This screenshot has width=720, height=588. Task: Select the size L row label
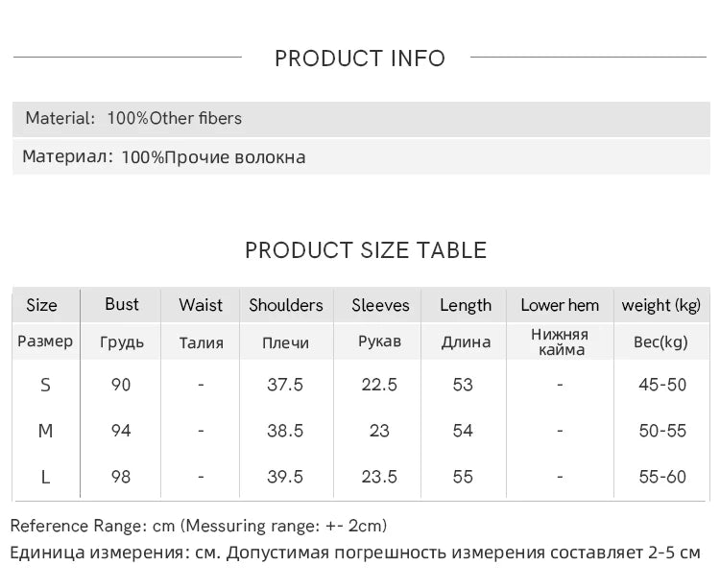pos(45,477)
